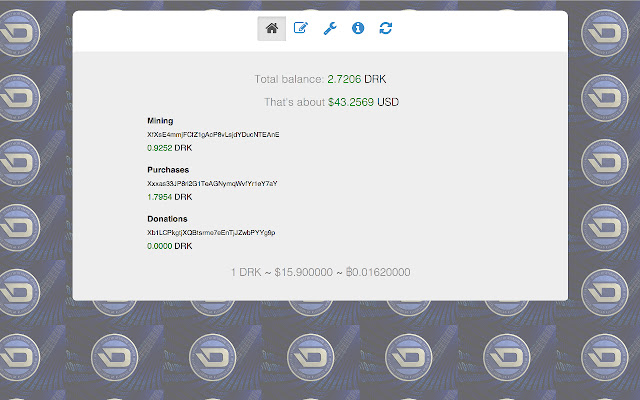Click the Purchases wallet label
The height and width of the screenshot is (400, 640).
168,170
